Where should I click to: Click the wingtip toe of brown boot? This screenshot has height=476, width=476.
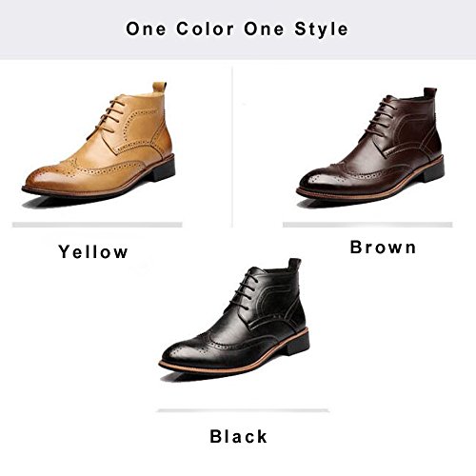coord(317,179)
